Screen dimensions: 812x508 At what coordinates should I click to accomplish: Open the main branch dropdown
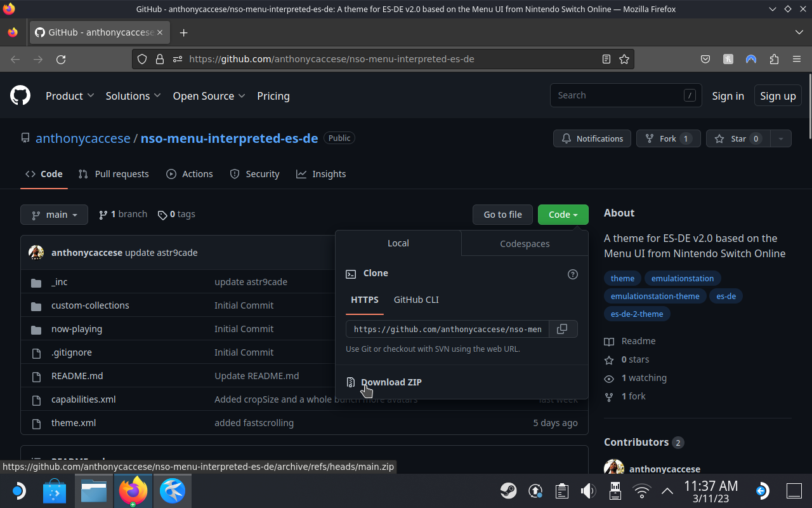point(54,215)
